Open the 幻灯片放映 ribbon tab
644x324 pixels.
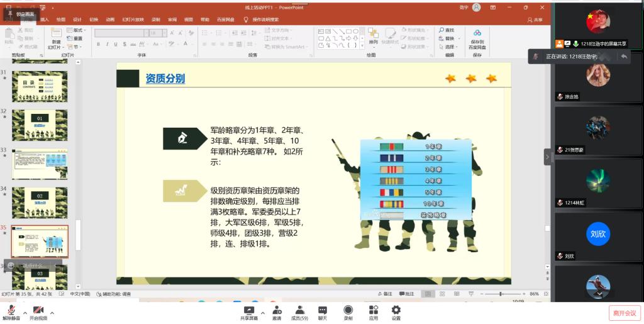[x=133, y=20]
